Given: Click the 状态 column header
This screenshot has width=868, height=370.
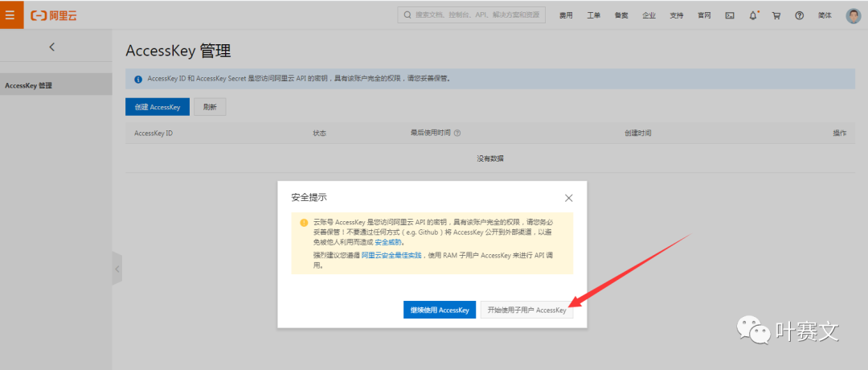Looking at the screenshot, I should click(x=319, y=134).
